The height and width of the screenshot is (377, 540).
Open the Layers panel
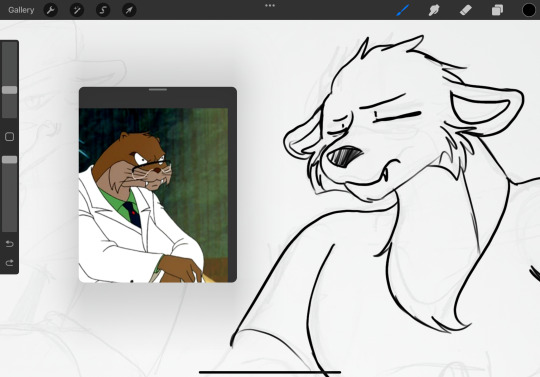coord(497,10)
